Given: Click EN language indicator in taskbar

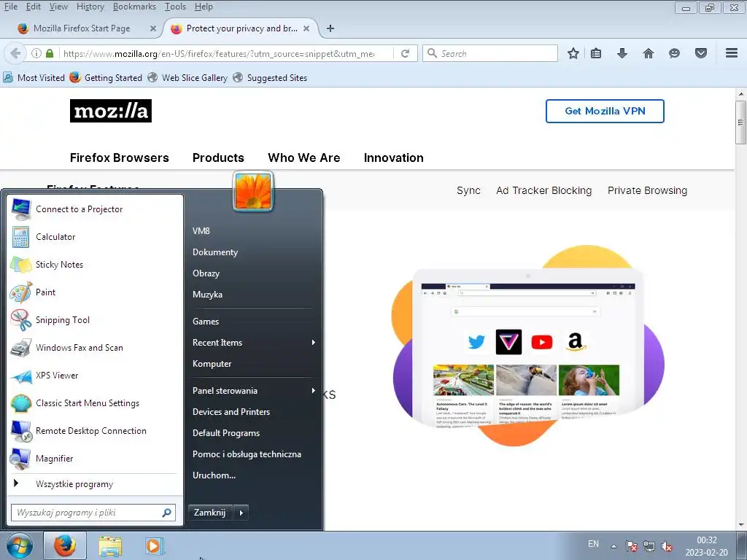Looking at the screenshot, I should pos(593,544).
